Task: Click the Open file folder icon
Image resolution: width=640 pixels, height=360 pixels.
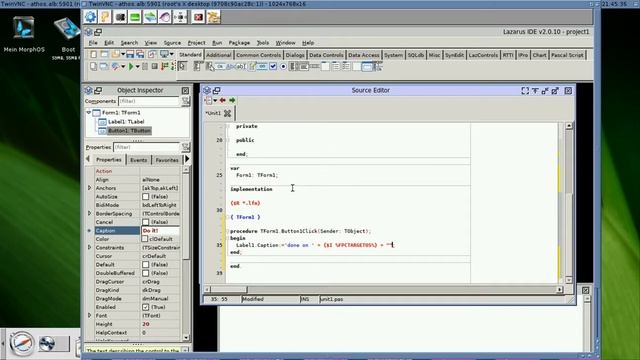Action: point(116,54)
